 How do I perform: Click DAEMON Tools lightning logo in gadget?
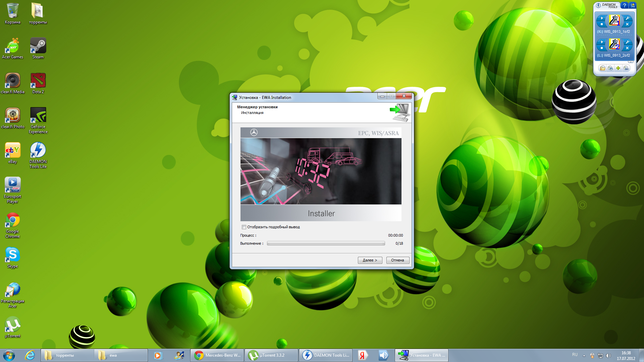point(598,5)
